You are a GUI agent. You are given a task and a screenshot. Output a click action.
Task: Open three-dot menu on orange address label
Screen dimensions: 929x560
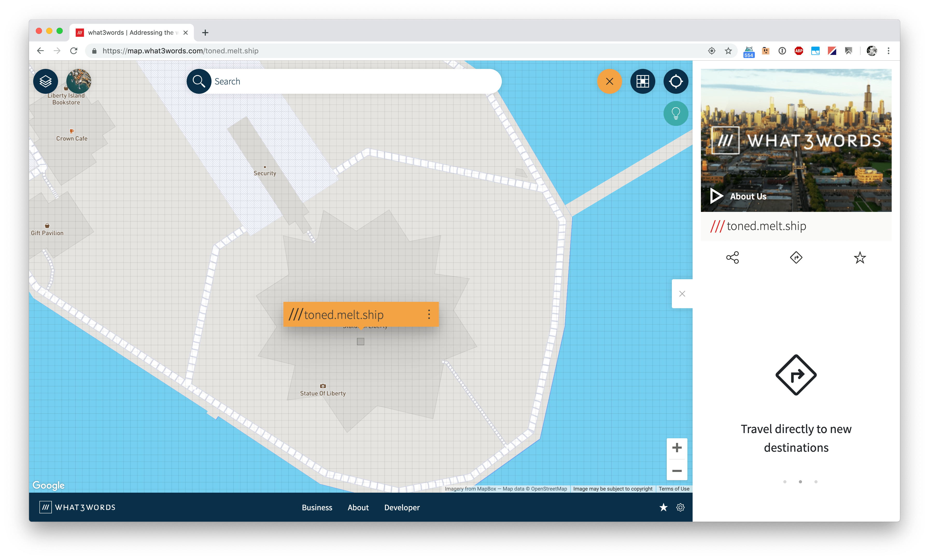[429, 314]
